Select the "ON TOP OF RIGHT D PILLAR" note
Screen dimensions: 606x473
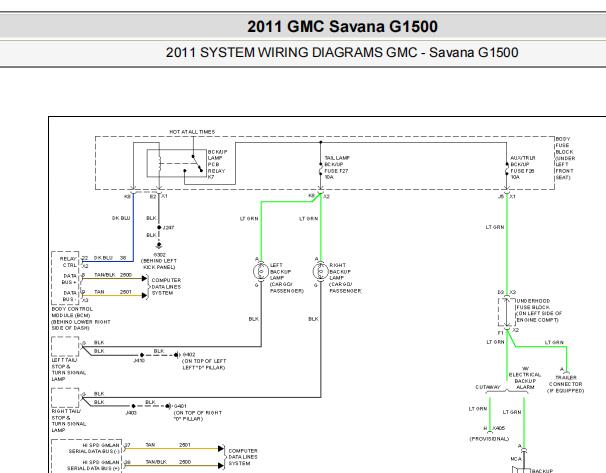[197, 416]
